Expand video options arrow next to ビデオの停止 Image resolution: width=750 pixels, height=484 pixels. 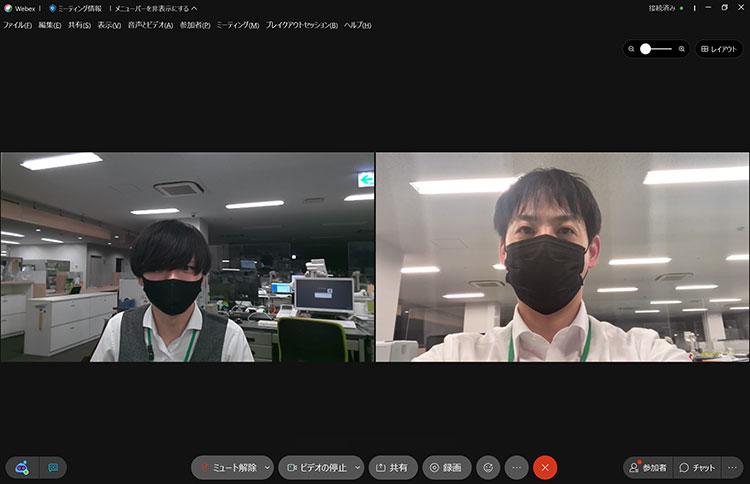(x=357, y=467)
